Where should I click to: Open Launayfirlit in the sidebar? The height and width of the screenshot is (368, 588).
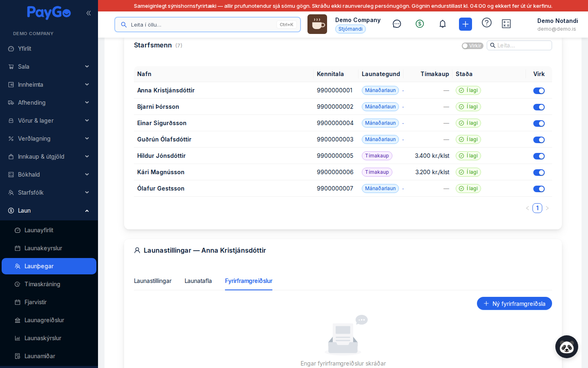[49, 230]
